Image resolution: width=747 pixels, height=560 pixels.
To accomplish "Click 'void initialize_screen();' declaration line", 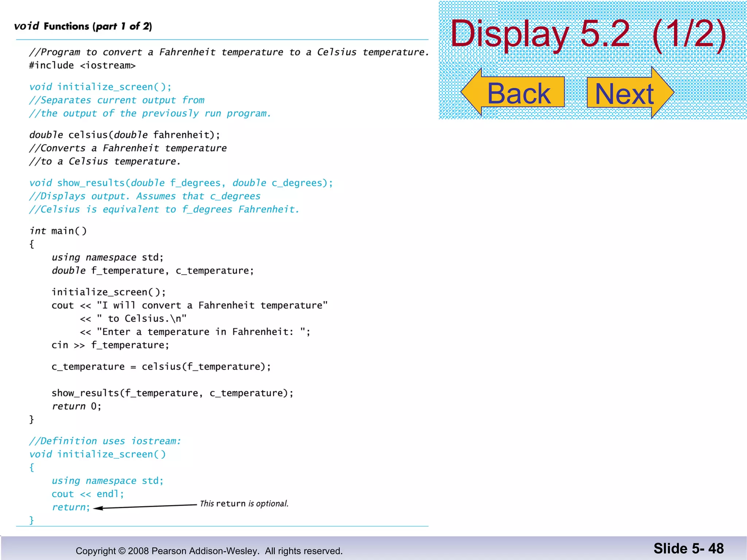I will (x=100, y=87).
